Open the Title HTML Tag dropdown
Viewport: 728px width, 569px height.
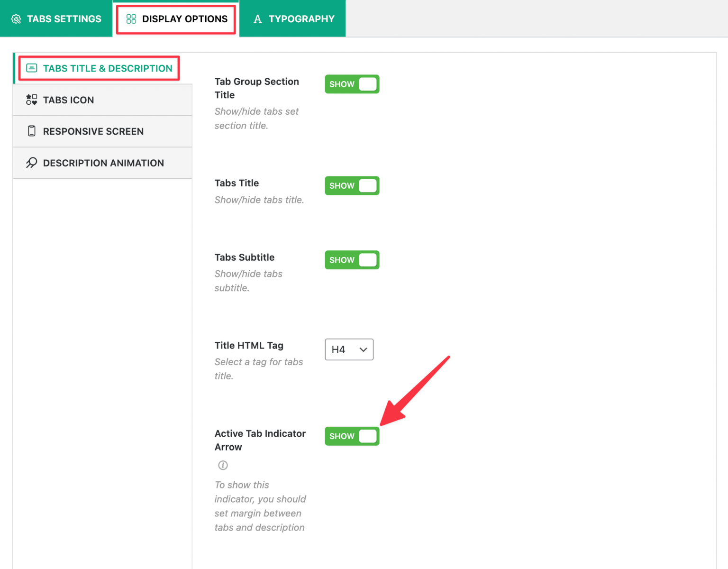coord(349,349)
